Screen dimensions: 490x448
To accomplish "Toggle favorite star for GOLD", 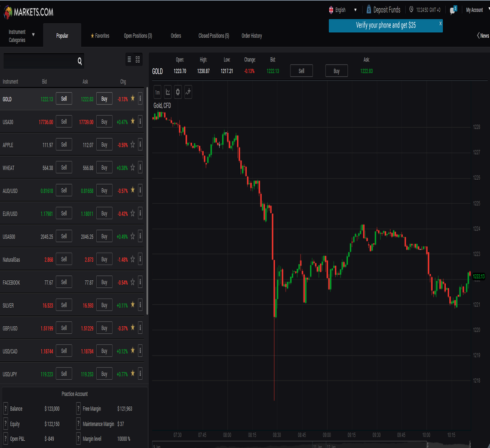I will (x=133, y=99).
